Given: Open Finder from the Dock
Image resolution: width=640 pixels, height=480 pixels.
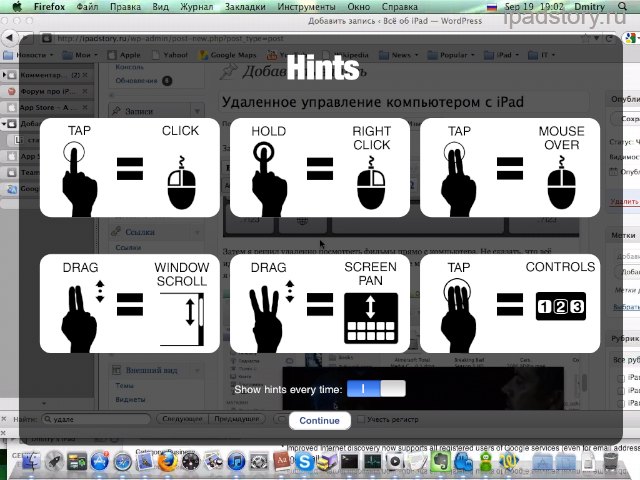Looking at the screenshot, I should (31, 462).
